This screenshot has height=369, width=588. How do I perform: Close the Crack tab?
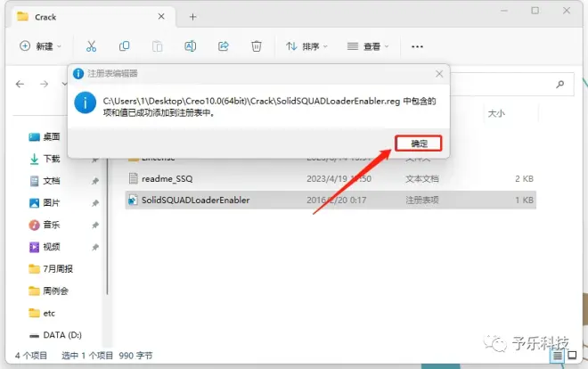click(x=161, y=17)
